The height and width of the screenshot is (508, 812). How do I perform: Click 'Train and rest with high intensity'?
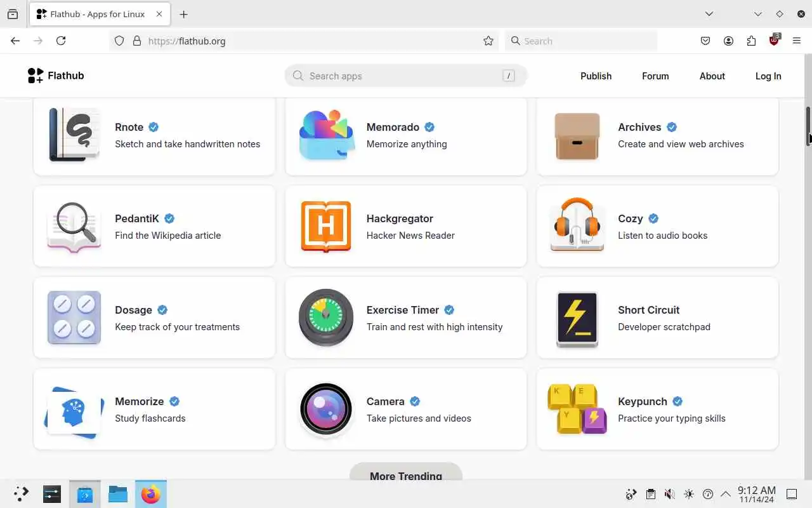tap(435, 326)
